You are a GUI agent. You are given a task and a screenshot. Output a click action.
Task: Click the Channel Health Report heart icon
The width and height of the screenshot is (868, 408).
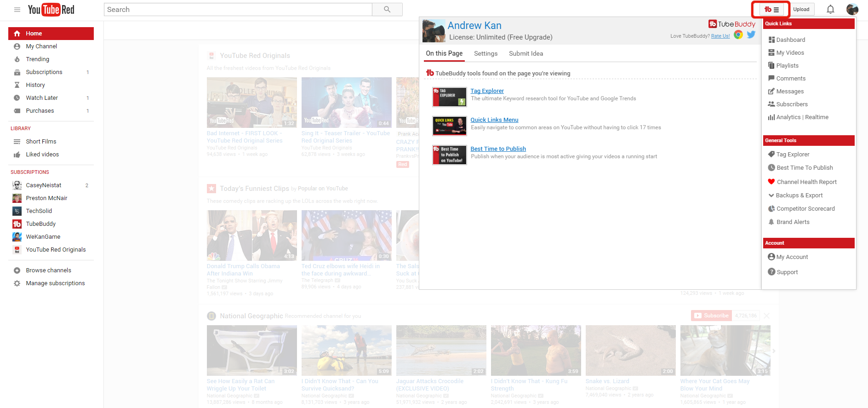[771, 182]
